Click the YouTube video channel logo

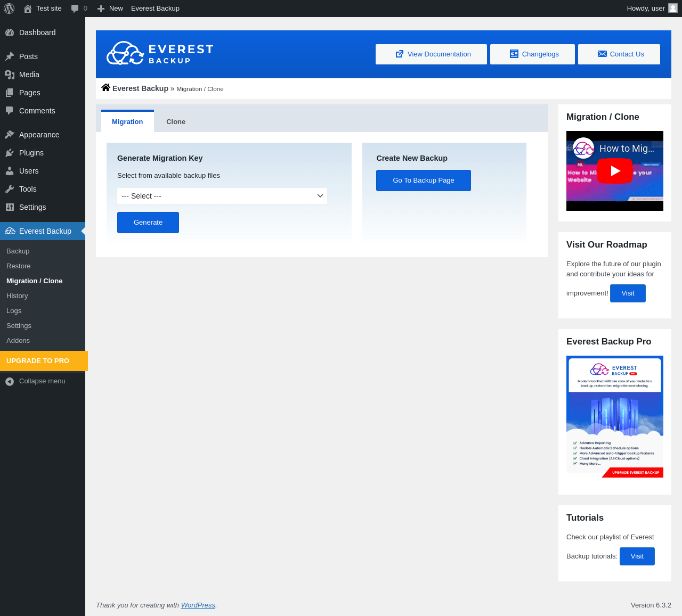[584, 148]
